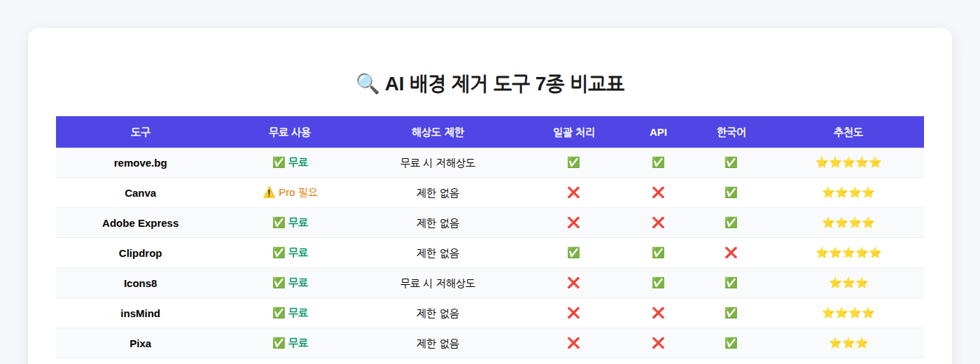Click the Icons8 일괄 처리 cross mark
980x364 pixels.
point(573,283)
